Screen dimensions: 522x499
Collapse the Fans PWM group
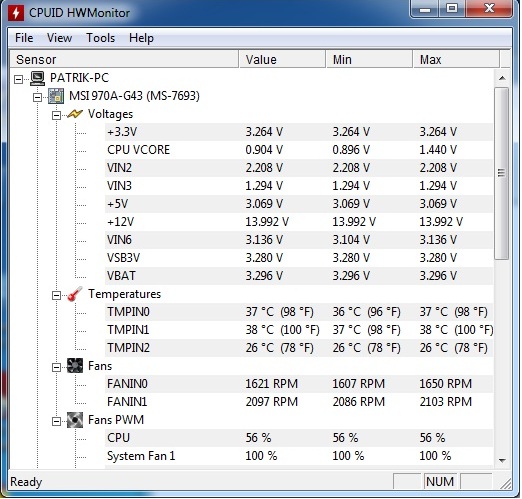point(57,421)
